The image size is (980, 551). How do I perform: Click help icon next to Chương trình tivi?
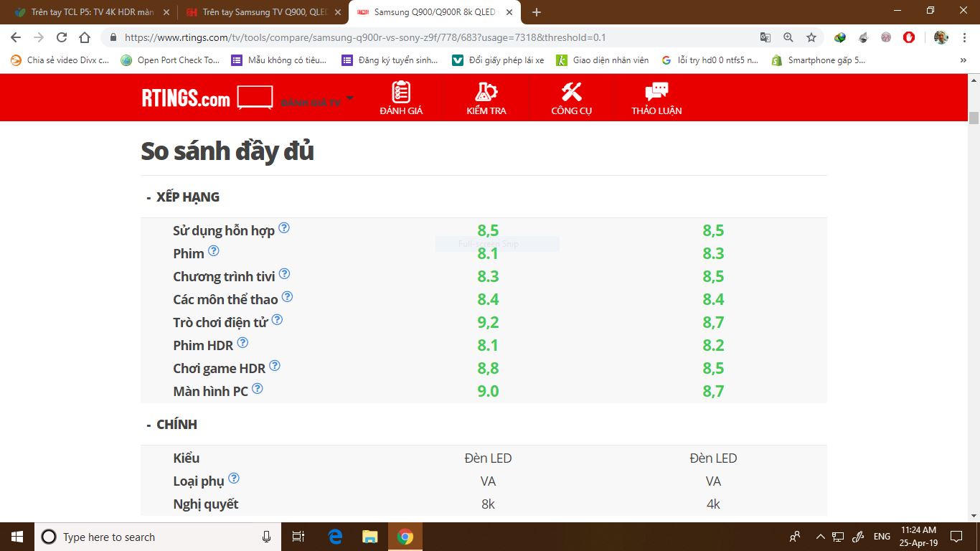click(x=284, y=274)
